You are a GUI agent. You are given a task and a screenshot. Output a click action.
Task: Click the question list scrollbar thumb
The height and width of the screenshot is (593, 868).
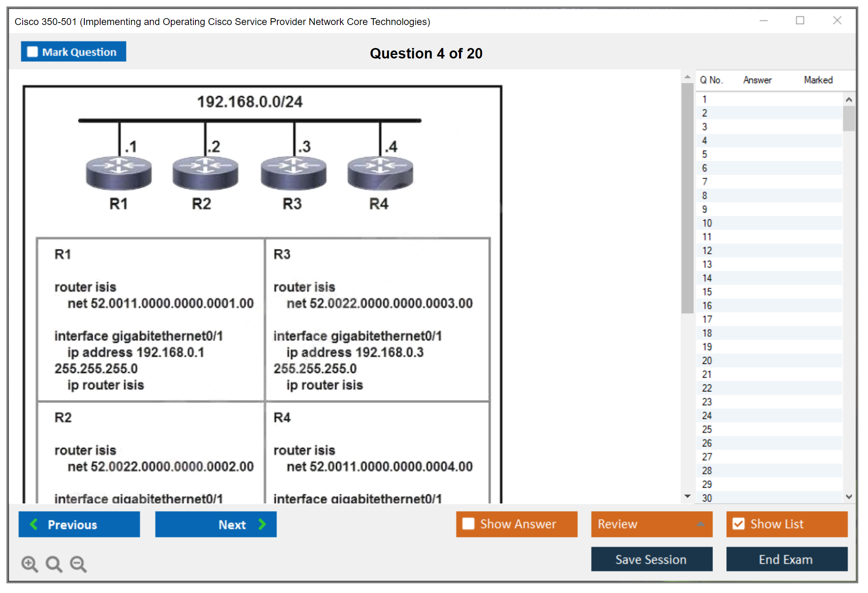click(x=849, y=118)
